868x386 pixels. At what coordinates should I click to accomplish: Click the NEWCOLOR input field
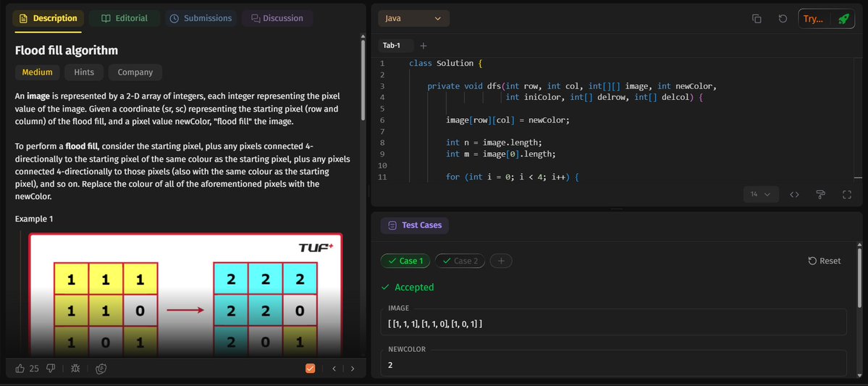point(613,364)
